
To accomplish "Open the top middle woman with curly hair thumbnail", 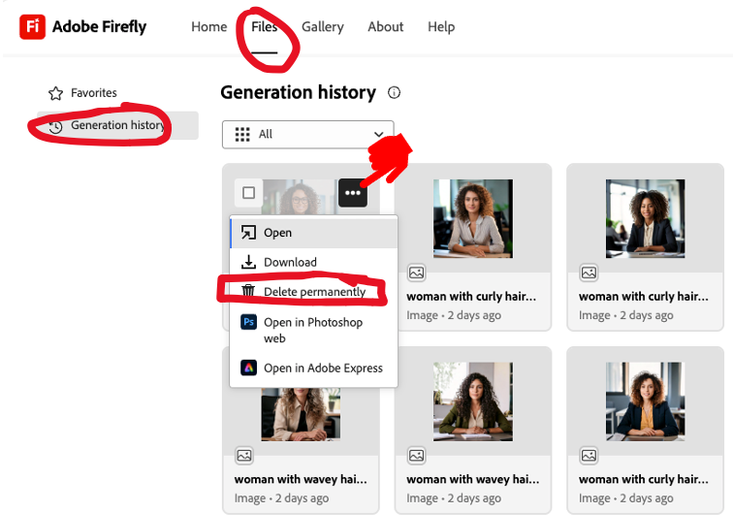I will [472, 218].
